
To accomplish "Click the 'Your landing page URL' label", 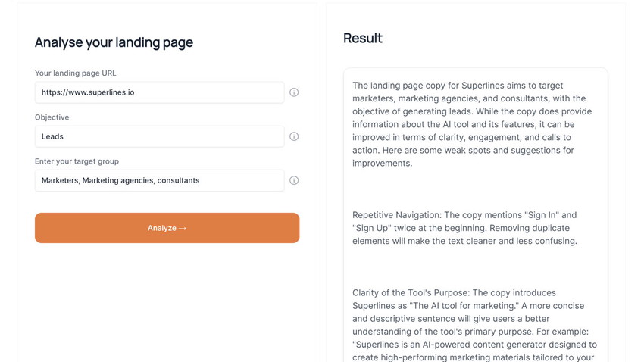I will [x=76, y=73].
